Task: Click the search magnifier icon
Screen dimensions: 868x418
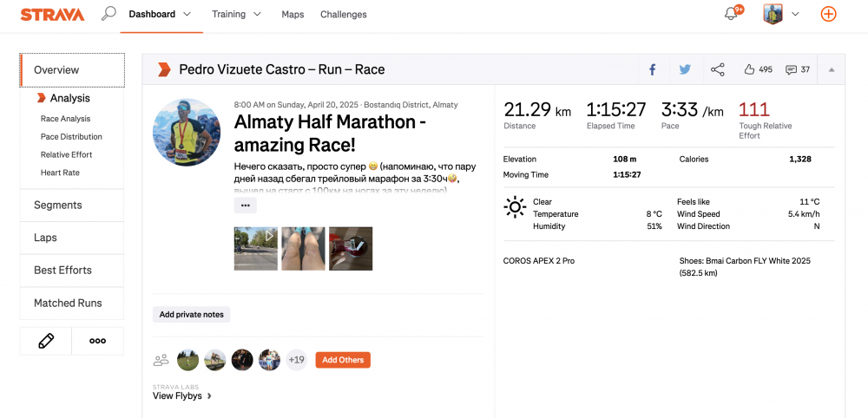Action: click(108, 14)
